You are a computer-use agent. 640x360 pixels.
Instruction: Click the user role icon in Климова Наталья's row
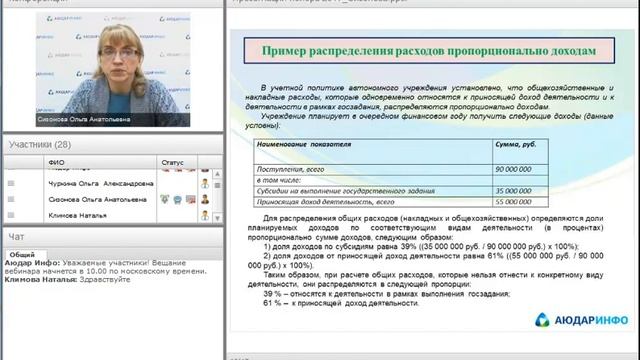[x=205, y=215]
